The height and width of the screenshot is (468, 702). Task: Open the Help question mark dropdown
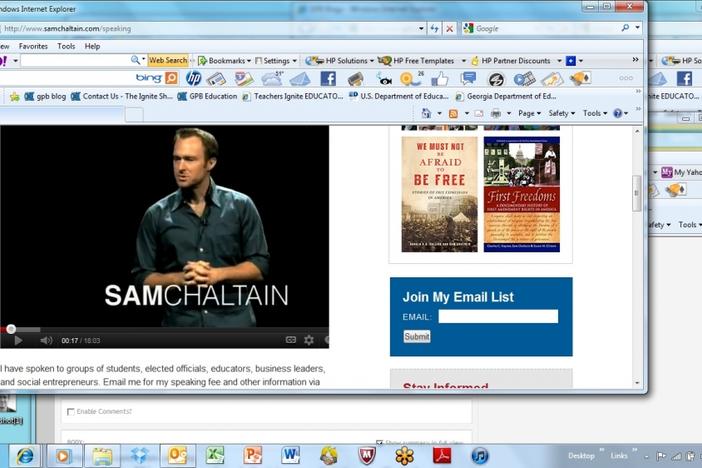(x=621, y=113)
